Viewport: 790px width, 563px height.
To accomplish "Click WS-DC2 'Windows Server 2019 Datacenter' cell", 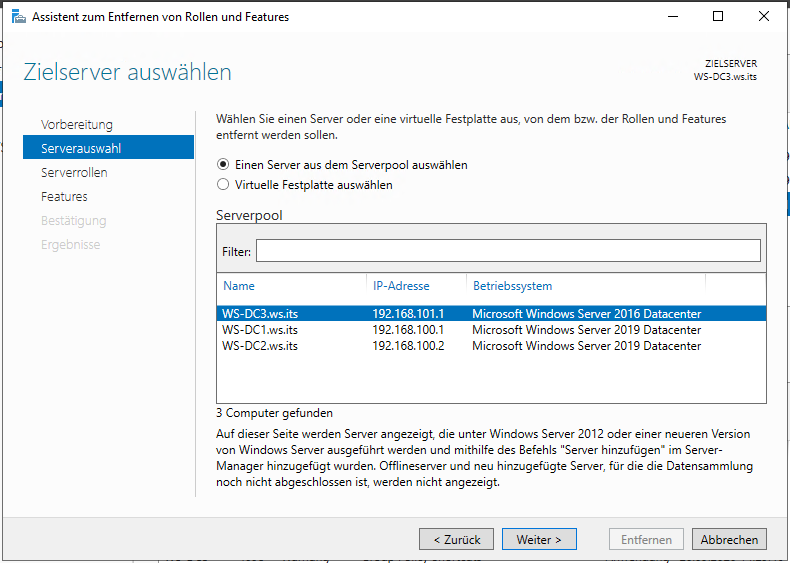I will [586, 346].
